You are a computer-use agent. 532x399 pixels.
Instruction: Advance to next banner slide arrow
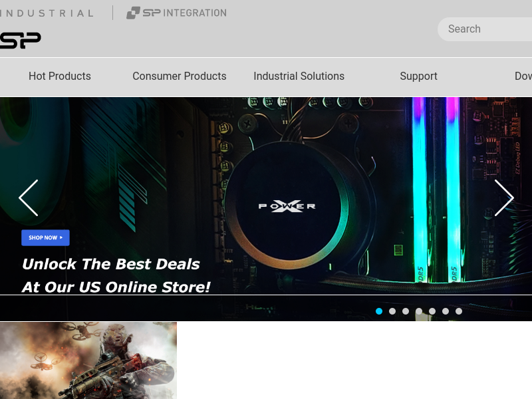(x=504, y=198)
